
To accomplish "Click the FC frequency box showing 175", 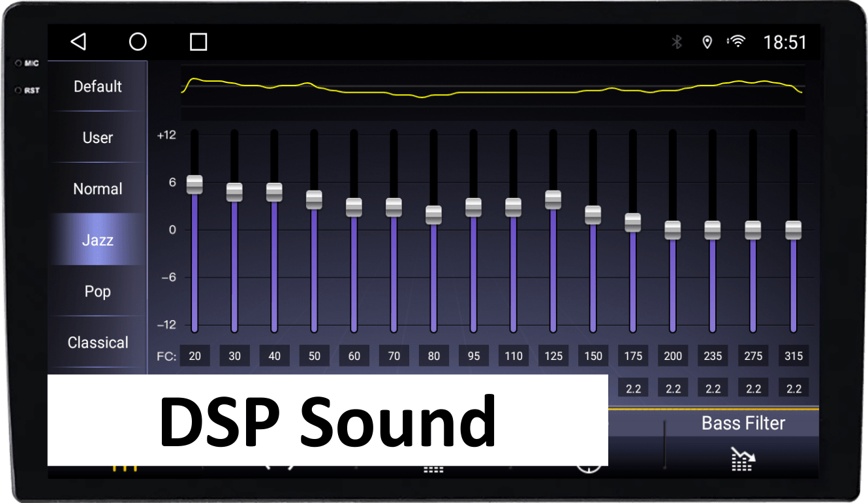I will tap(632, 356).
